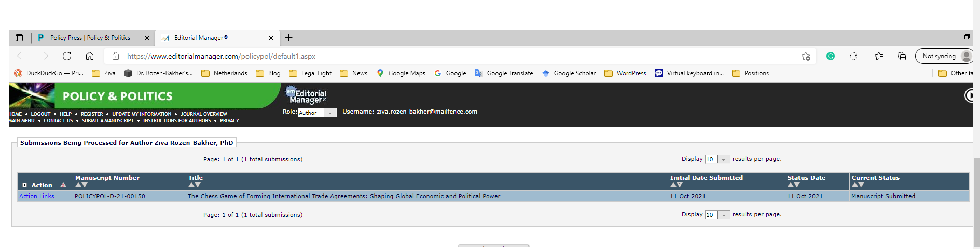
Task: Open the PRIVACY link
Action: point(229,121)
